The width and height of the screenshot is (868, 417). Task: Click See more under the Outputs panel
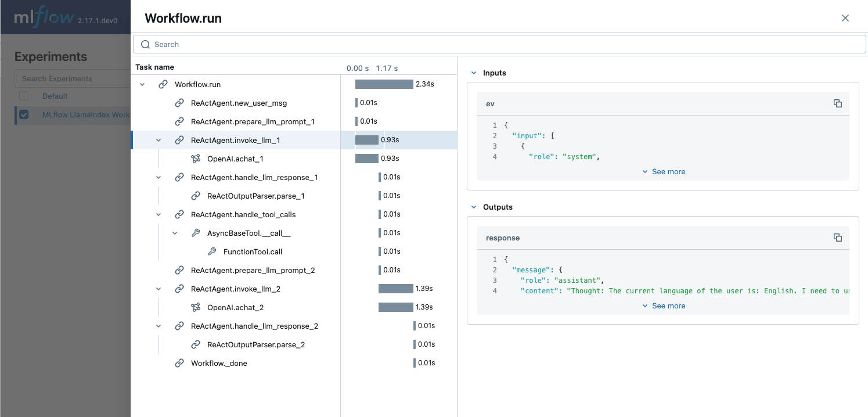[x=664, y=305]
